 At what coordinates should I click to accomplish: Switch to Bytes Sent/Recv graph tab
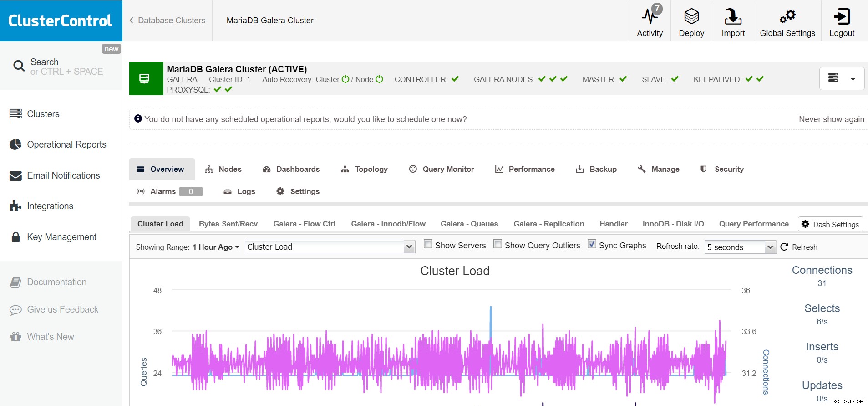pos(228,224)
